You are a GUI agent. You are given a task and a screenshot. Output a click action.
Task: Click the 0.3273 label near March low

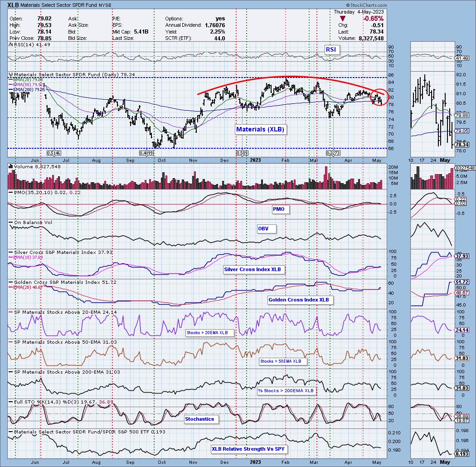click(333, 153)
